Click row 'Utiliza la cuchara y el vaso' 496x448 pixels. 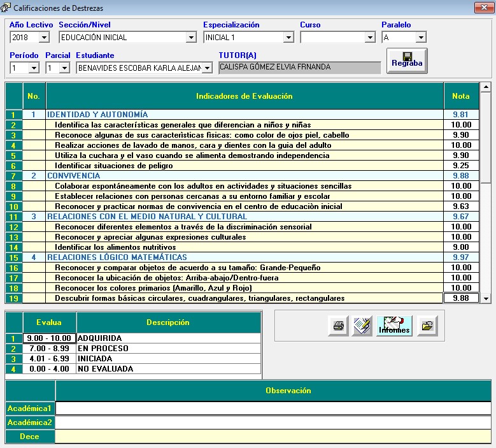click(x=244, y=155)
